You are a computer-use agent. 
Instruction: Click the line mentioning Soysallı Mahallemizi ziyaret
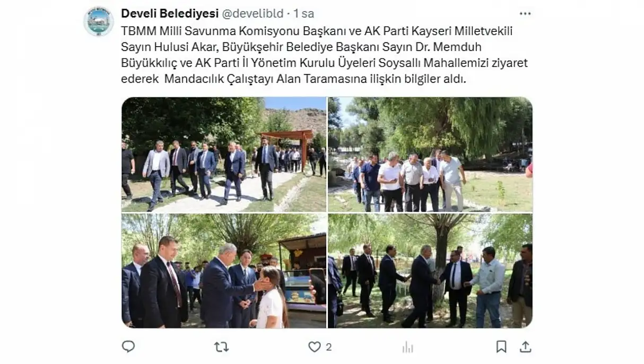tap(324, 63)
